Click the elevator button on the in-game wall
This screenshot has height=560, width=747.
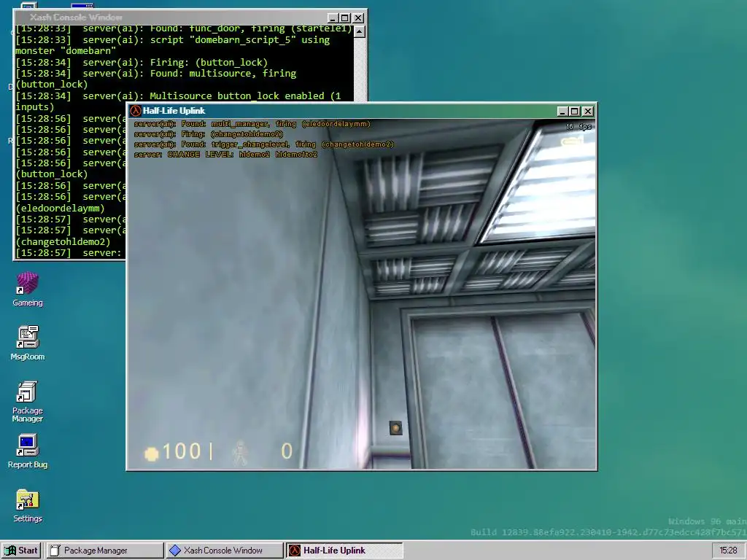(395, 428)
